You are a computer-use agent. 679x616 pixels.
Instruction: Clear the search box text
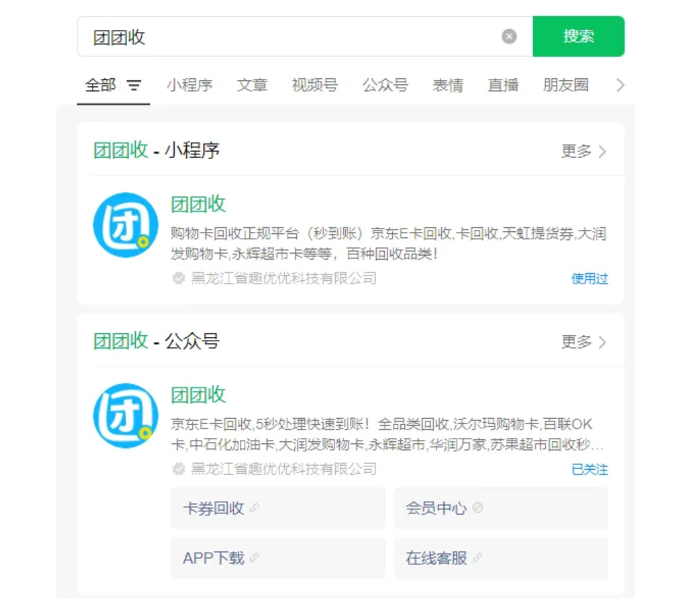coord(509,37)
